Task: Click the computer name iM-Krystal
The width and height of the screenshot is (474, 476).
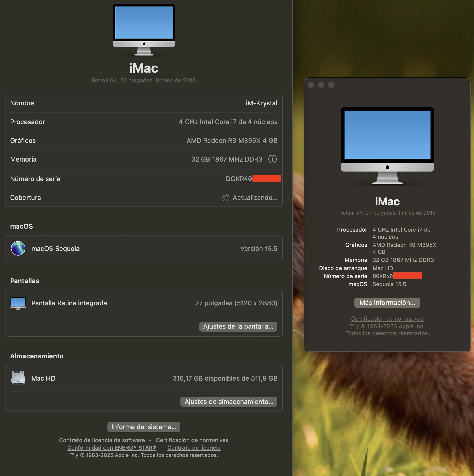Action: point(261,103)
